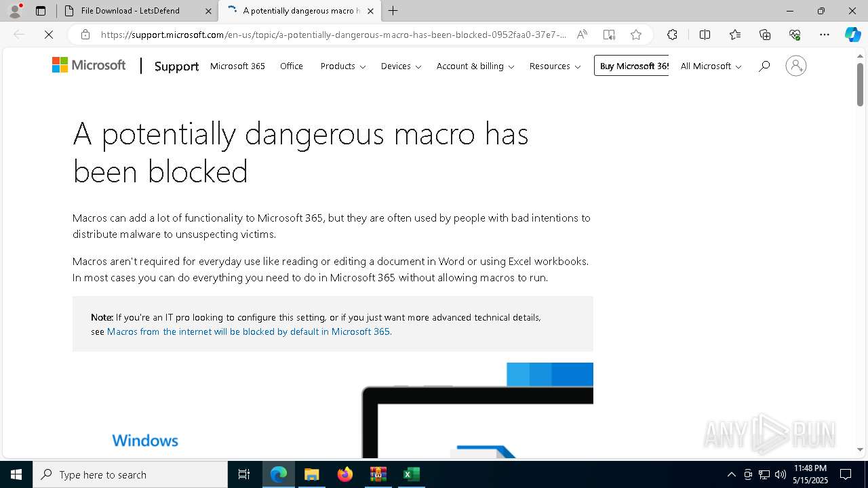Stop loading the page

(x=49, y=35)
